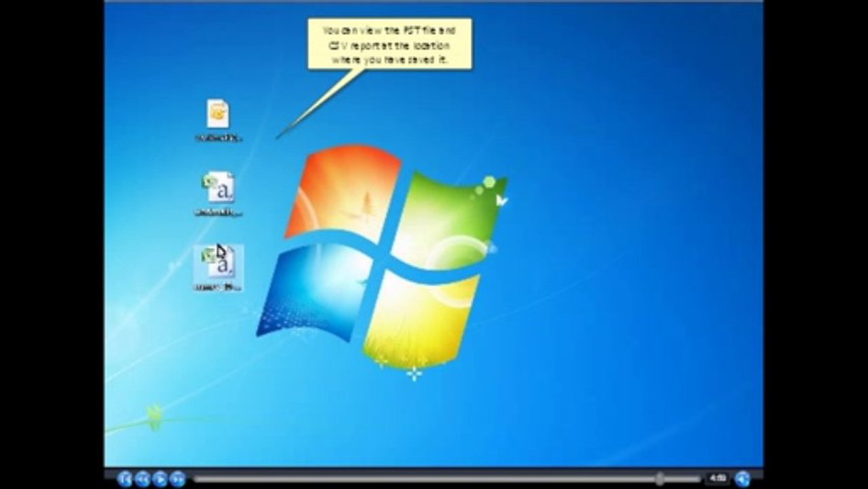The image size is (868, 489).
Task: Play the video with the play button
Action: tap(159, 479)
